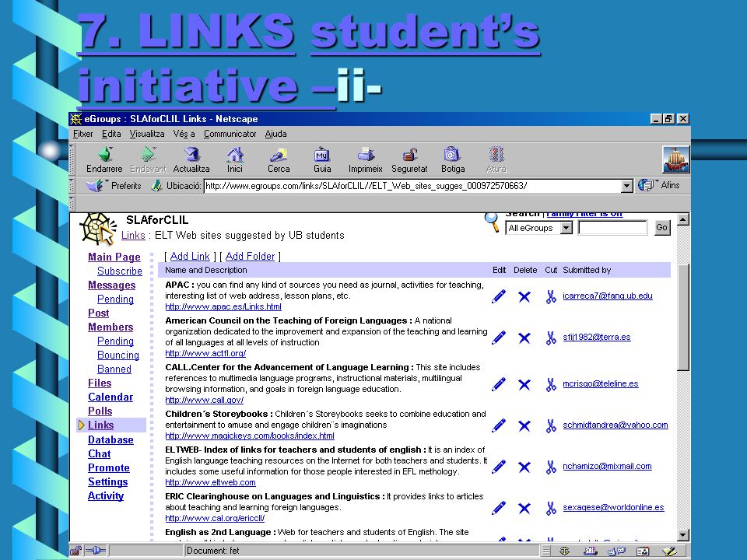The height and width of the screenshot is (560, 747).
Task: Click icarreca7@fanq.ub.edu email link
Action: tap(608, 296)
